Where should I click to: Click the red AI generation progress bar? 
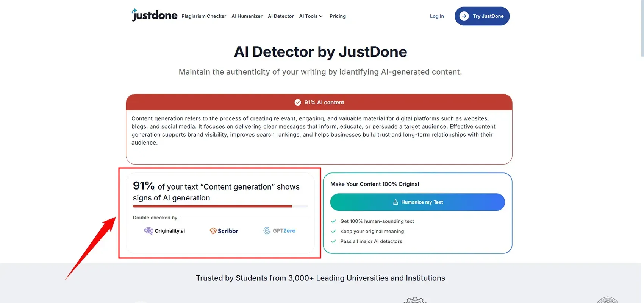pos(212,207)
